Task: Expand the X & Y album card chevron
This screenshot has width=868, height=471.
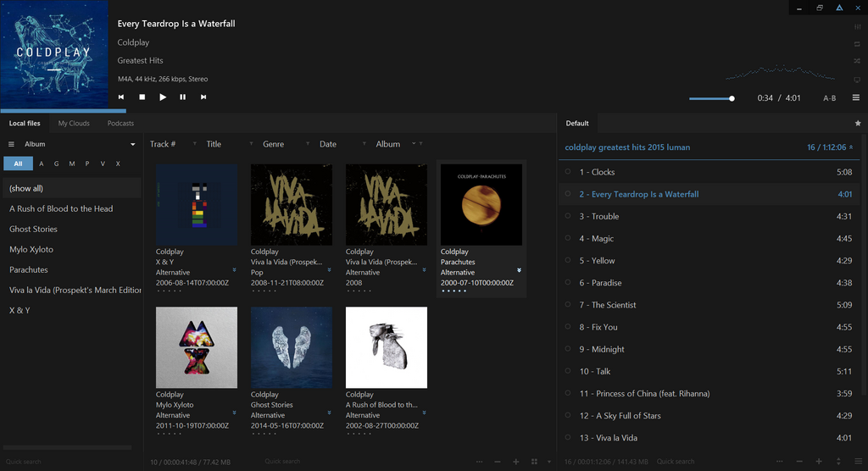Action: (234, 270)
